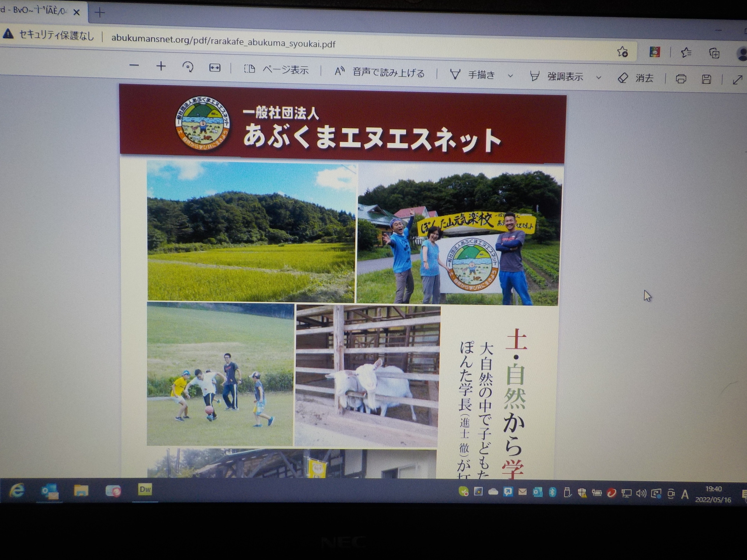The image size is (747, 560).
Task: Click the Safely Remove Hardware tray icon
Action: 567,493
